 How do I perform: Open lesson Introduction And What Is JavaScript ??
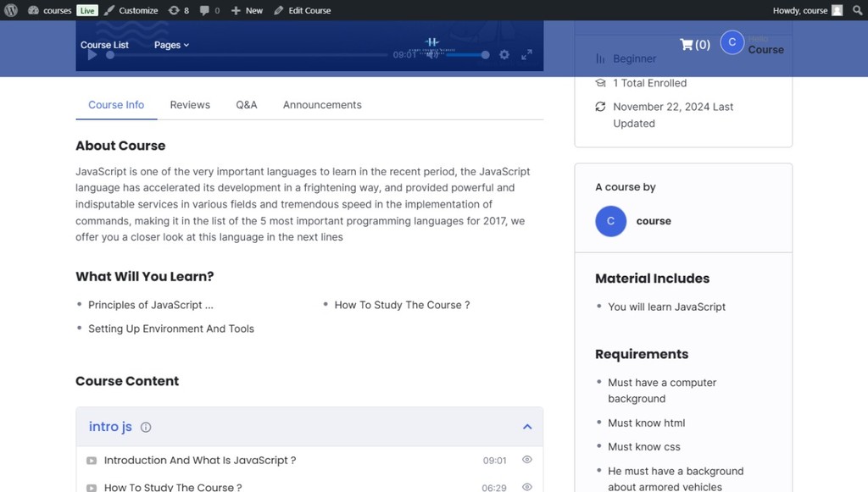point(200,460)
